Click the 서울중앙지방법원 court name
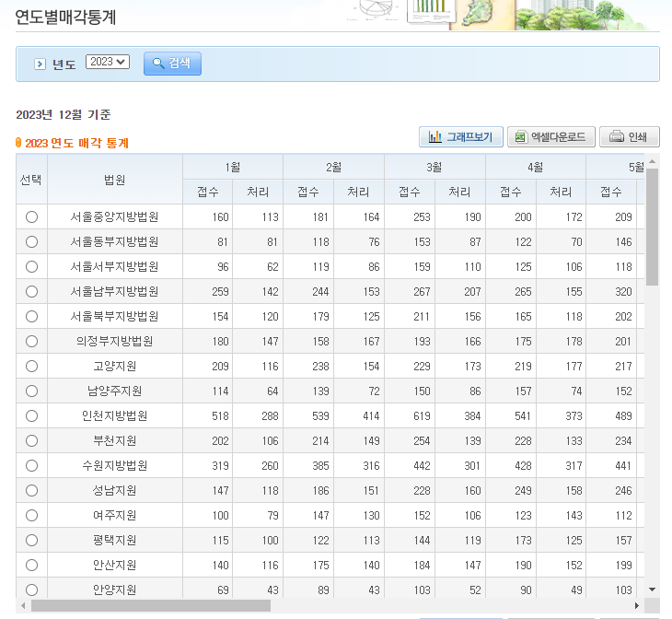 pos(115,217)
